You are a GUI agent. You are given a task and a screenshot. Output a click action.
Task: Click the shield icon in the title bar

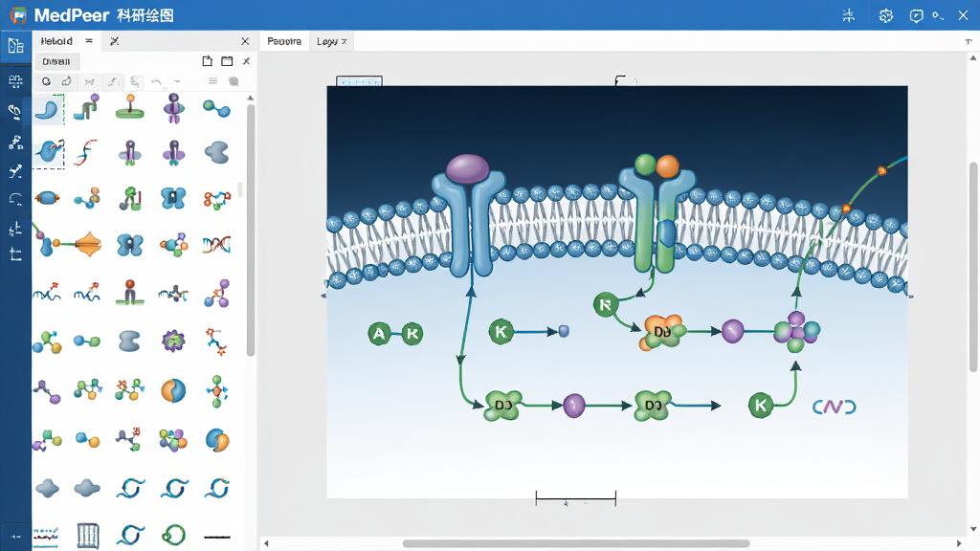[x=916, y=15]
